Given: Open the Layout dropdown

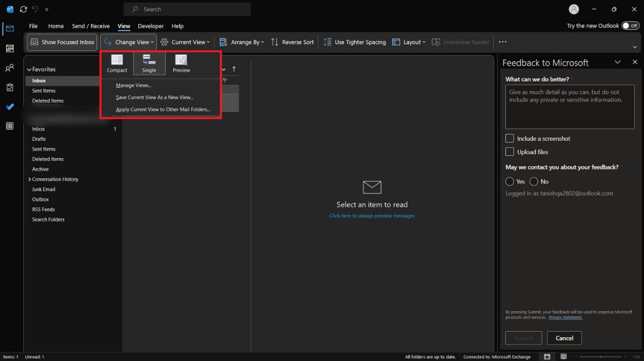Looking at the screenshot, I should click(409, 42).
